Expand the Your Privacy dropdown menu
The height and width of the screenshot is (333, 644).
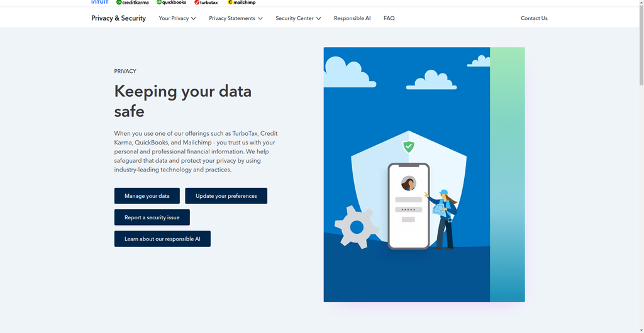[177, 18]
